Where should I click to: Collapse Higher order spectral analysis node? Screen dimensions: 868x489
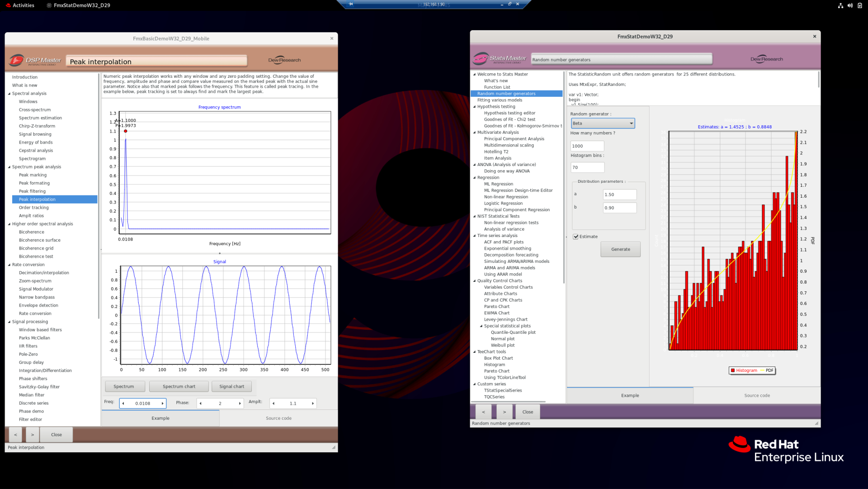[9, 224]
